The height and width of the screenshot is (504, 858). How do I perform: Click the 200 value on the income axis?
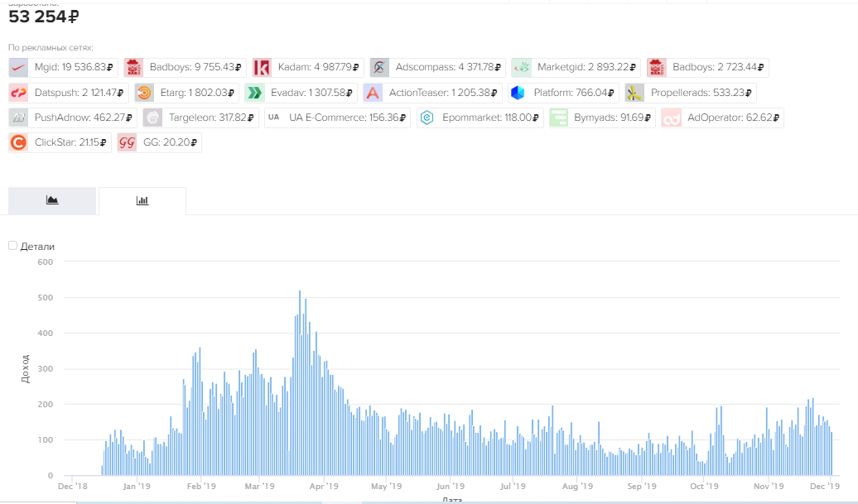(x=46, y=405)
